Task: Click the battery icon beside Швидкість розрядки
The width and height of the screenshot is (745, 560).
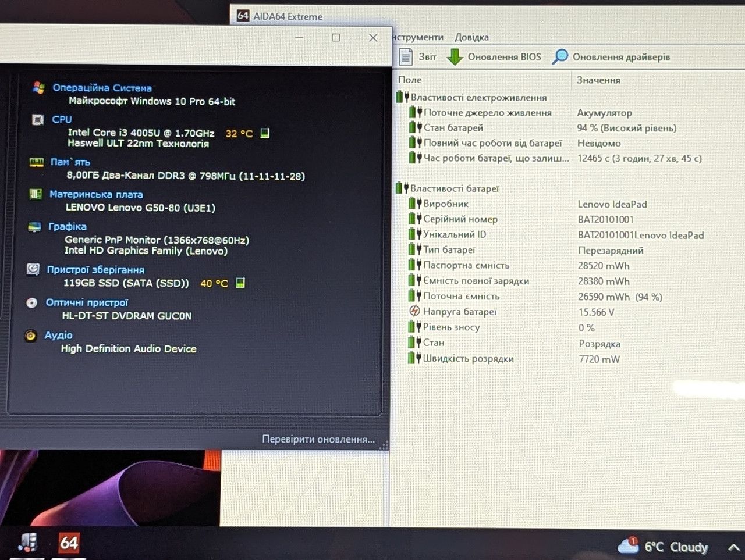Action: tap(414, 358)
